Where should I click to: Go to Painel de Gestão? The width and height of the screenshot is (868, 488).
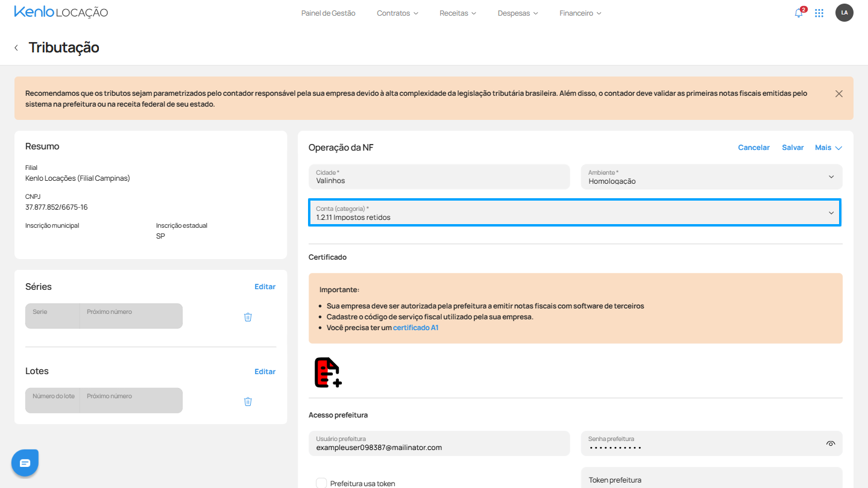tap(329, 13)
